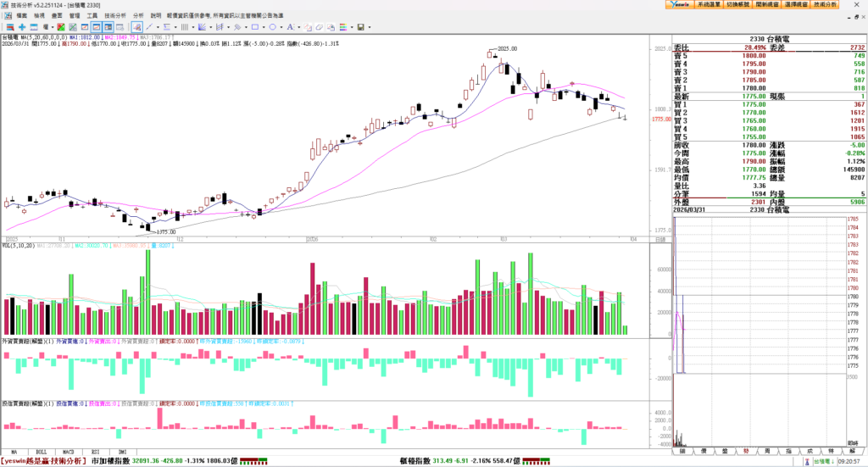The height and width of the screenshot is (467, 868).
Task: Toggle the highlighted quote panel button
Action: [x=108, y=27]
